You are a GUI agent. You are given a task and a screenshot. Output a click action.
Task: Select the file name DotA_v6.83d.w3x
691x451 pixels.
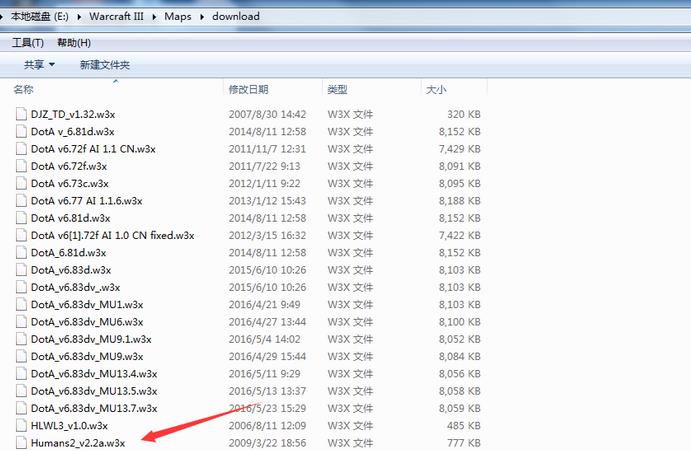pos(71,270)
